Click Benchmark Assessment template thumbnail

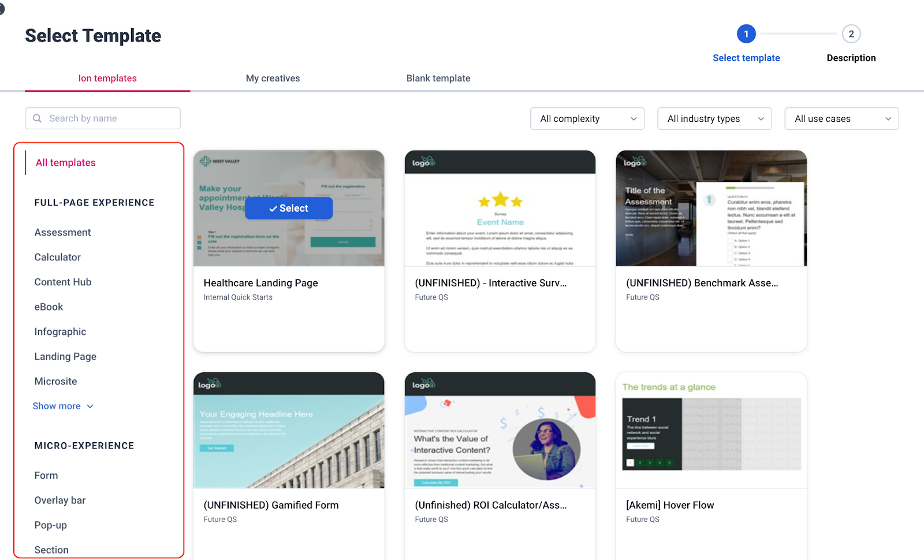tap(711, 208)
